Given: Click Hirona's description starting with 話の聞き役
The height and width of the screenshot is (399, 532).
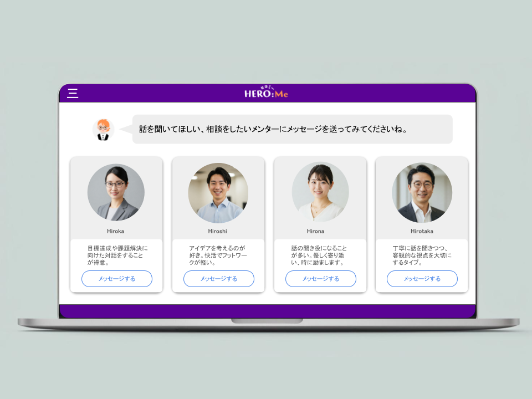Looking at the screenshot, I should tap(319, 255).
